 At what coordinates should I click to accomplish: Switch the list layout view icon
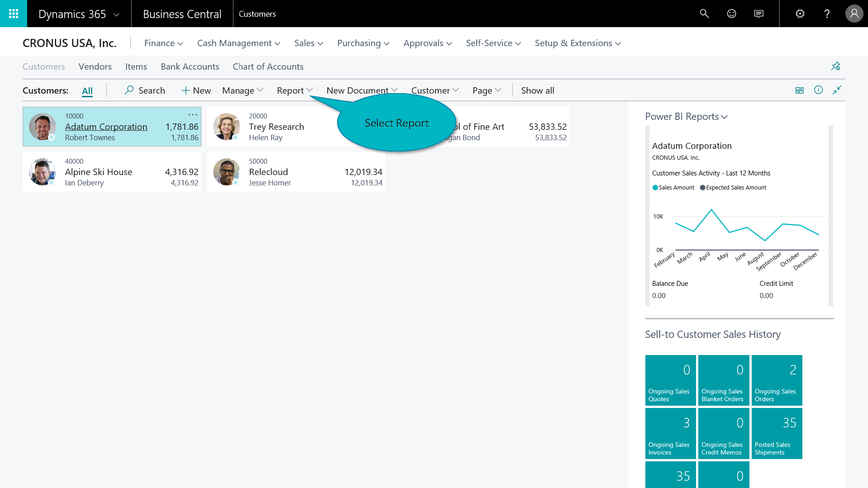(x=799, y=90)
